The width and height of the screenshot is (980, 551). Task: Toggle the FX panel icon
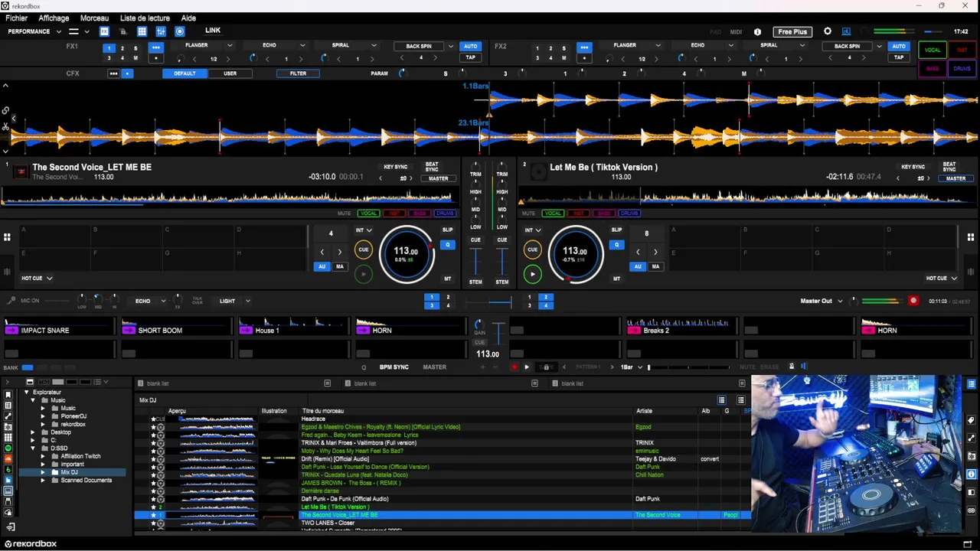(104, 31)
